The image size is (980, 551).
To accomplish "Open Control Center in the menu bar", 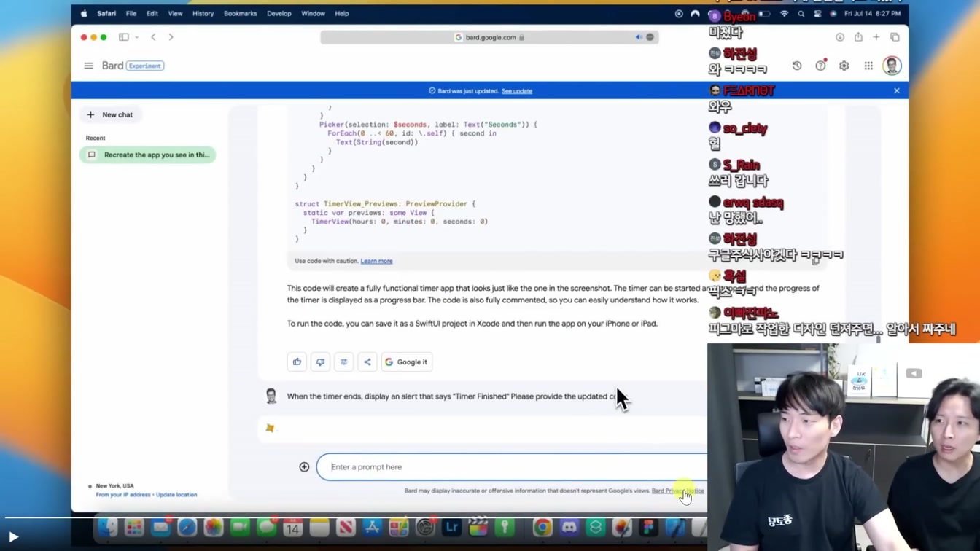I will (x=817, y=14).
